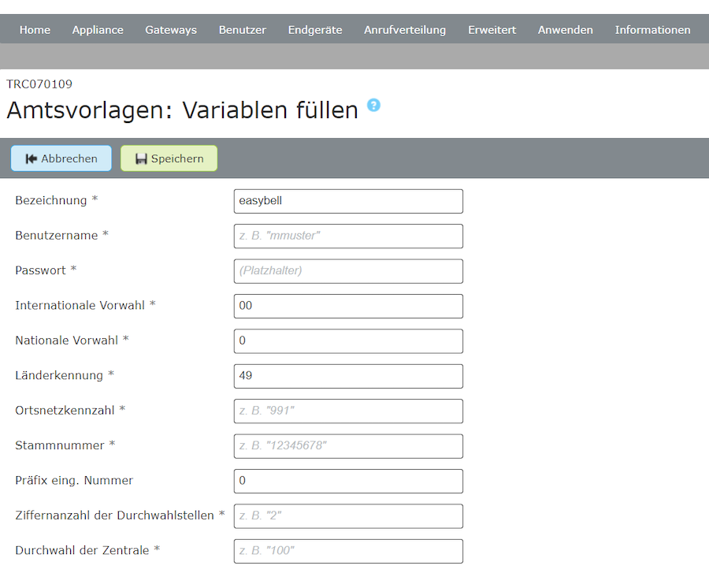Viewport: 709px width, 588px height.
Task: Focus the Länderkennung field showing 49
Action: click(x=348, y=376)
